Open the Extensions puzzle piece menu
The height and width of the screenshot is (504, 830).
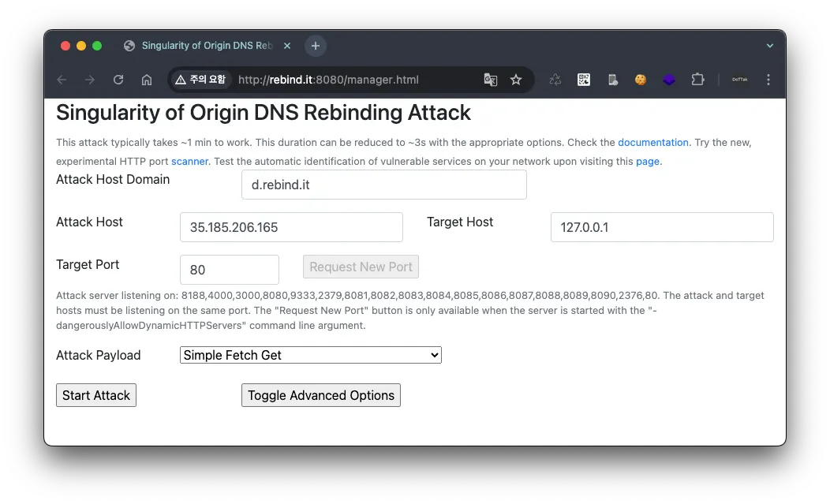(697, 80)
